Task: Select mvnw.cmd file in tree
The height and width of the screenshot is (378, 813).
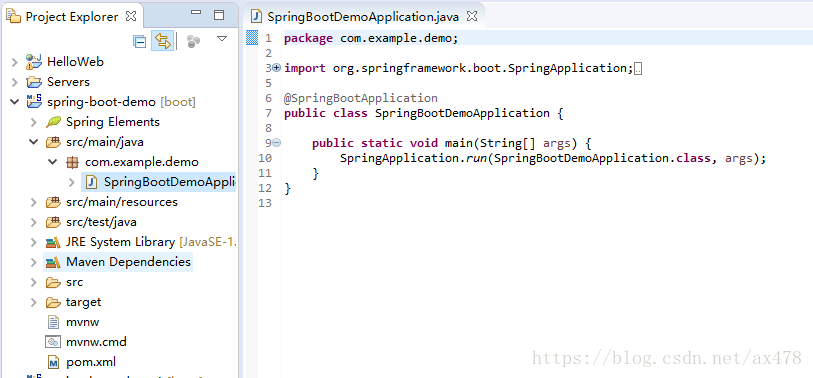Action: (96, 342)
